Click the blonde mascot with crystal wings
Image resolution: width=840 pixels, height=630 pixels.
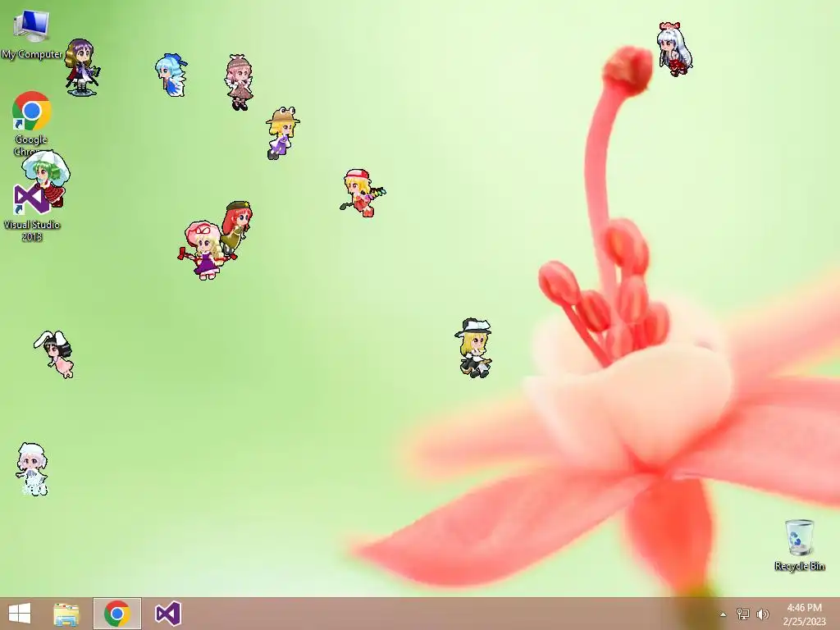(x=362, y=193)
